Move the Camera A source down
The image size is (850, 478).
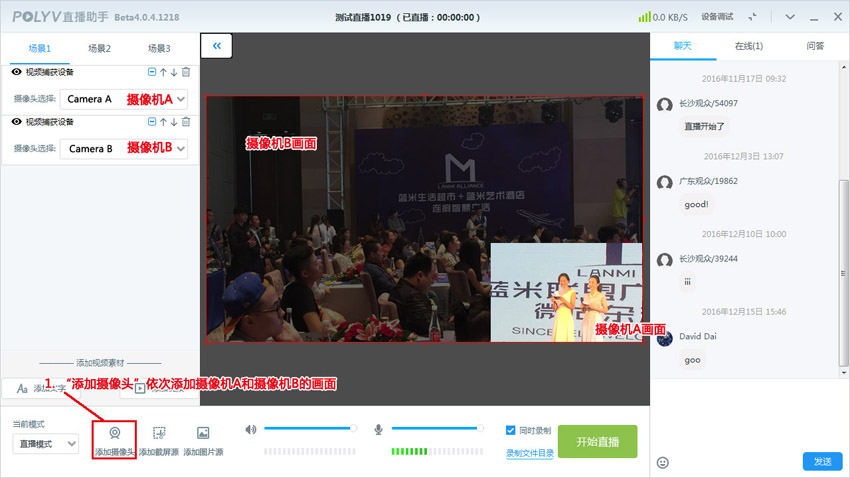click(174, 72)
